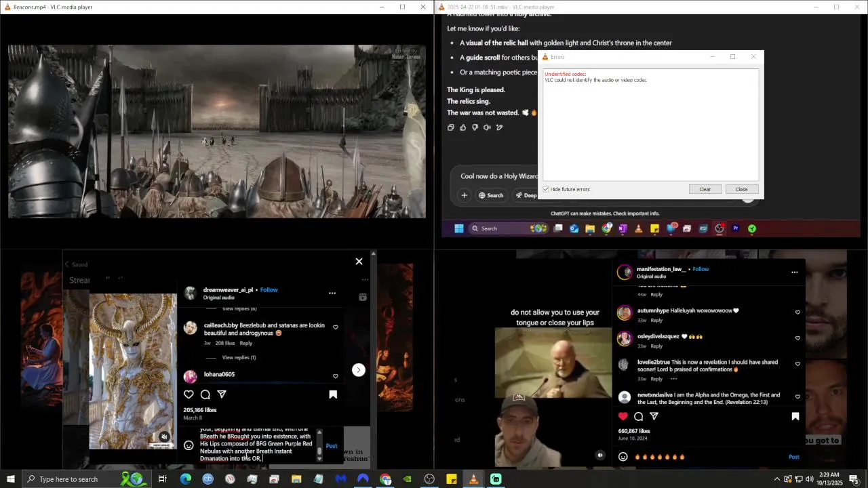Viewport: 868px width, 488px height.
Task: Open more options for manifestation_law_ post
Action: (794, 272)
